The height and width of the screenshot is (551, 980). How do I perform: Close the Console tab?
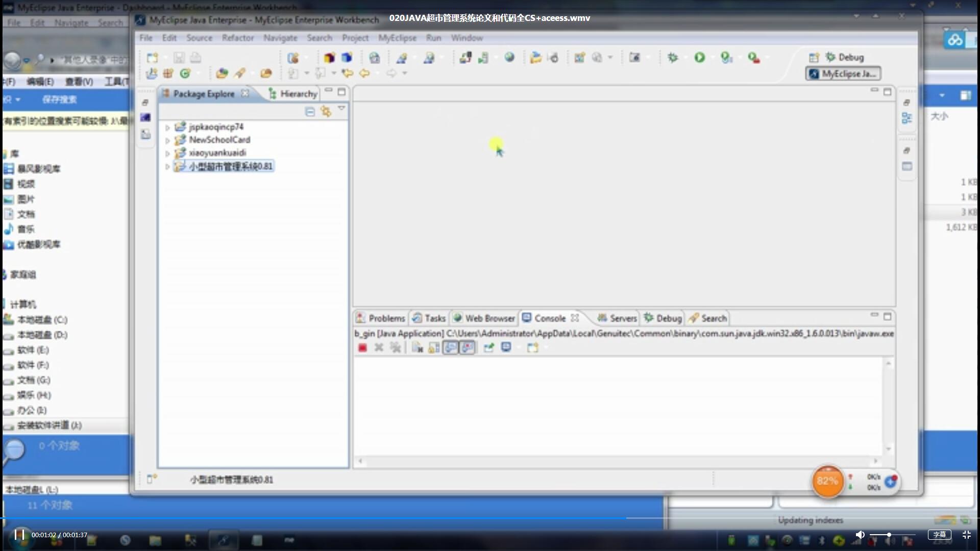tap(575, 318)
